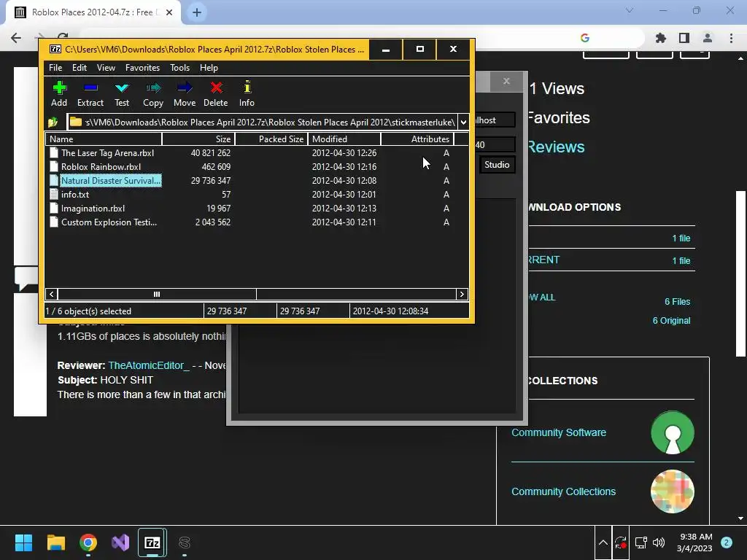Open the File menu in 7-Zip
The height and width of the screenshot is (560, 747).
point(55,68)
